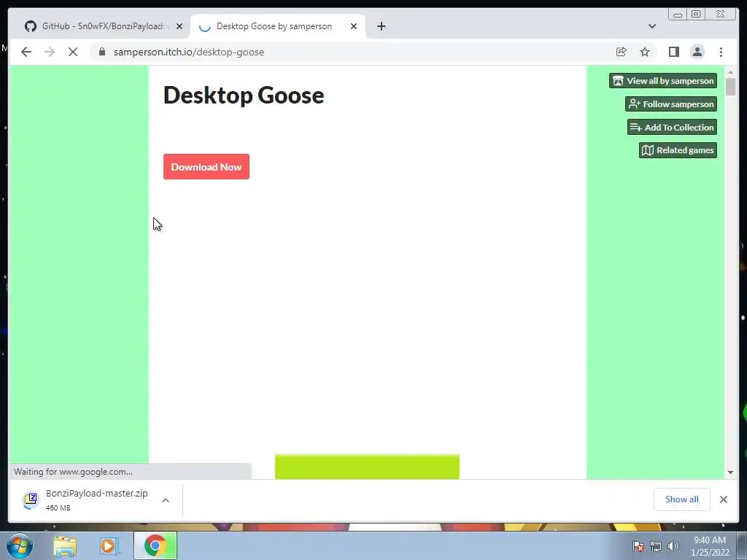The width and height of the screenshot is (747, 560).
Task: Click the forward navigation arrow
Action: point(50,52)
